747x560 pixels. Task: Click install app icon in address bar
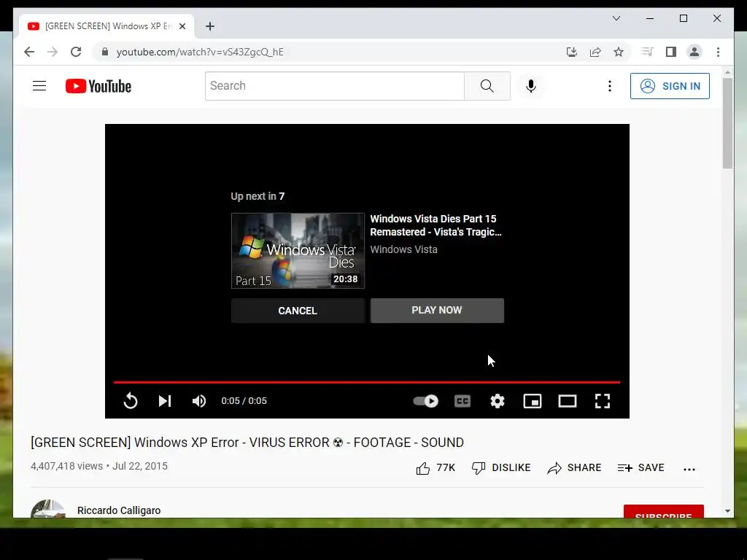[x=572, y=52]
